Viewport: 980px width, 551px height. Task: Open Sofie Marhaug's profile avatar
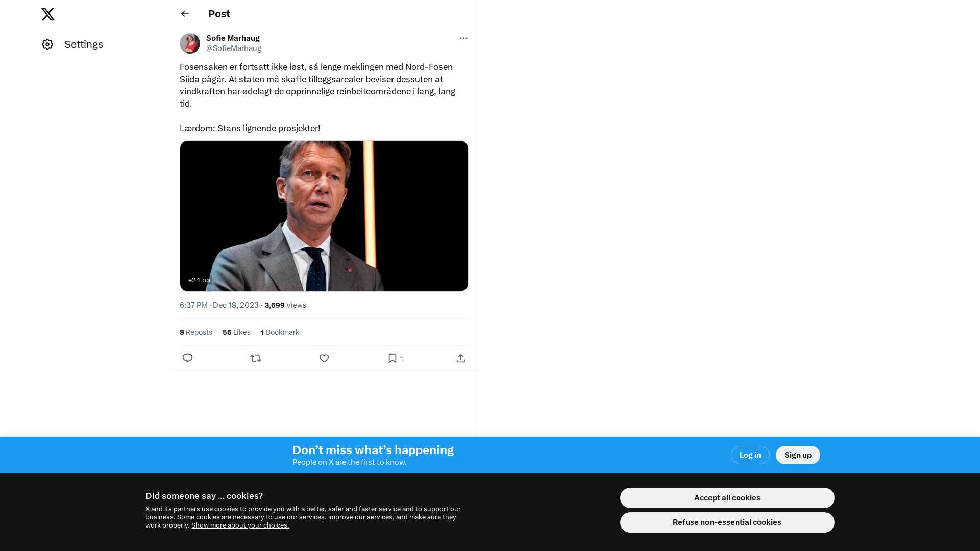point(190,43)
